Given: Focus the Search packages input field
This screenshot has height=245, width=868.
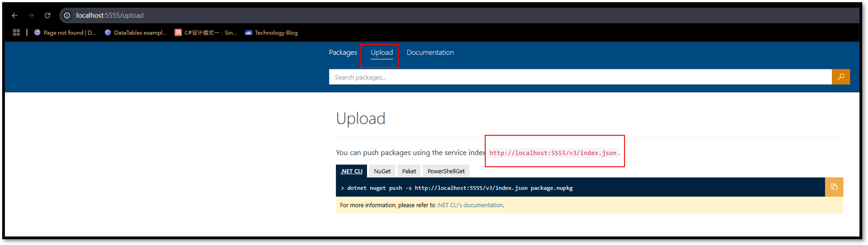Looking at the screenshot, I should point(580,77).
